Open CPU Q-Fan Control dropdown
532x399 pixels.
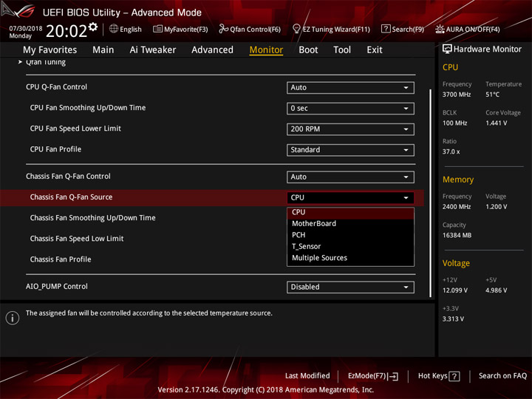350,87
